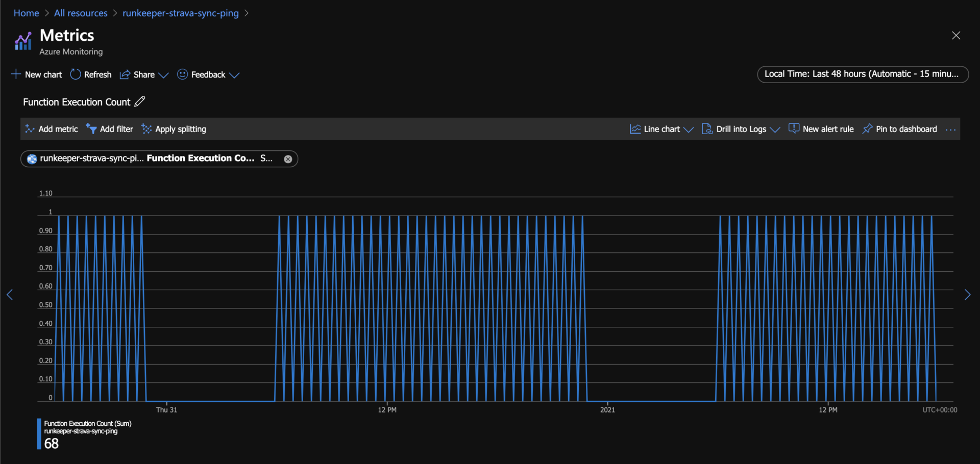Expand the Share dropdown
980x464 pixels.
163,75
